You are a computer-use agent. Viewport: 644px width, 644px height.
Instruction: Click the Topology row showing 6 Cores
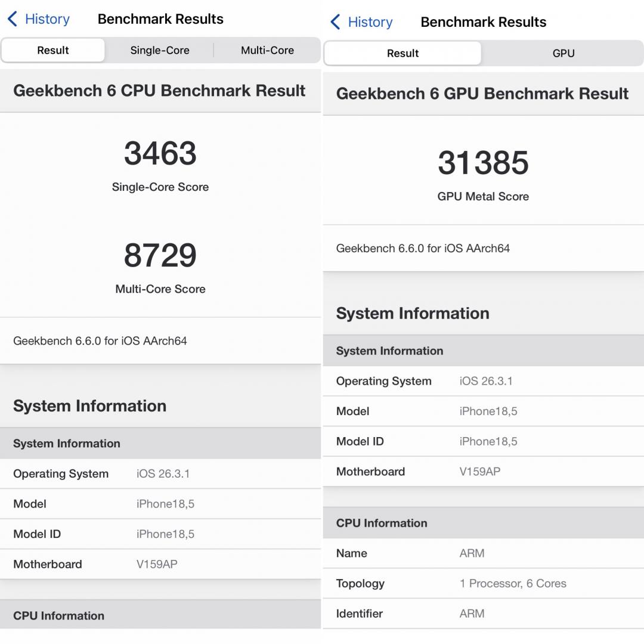483,584
